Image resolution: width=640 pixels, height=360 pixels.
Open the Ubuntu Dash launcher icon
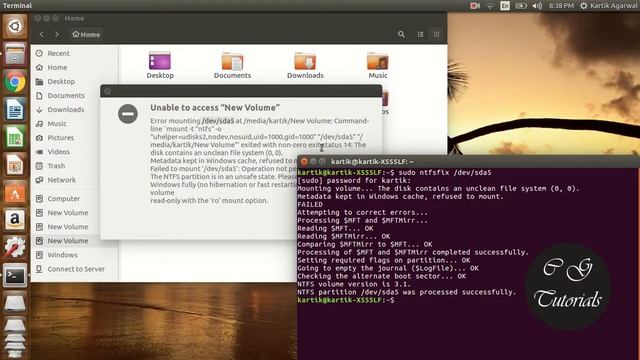15,27
